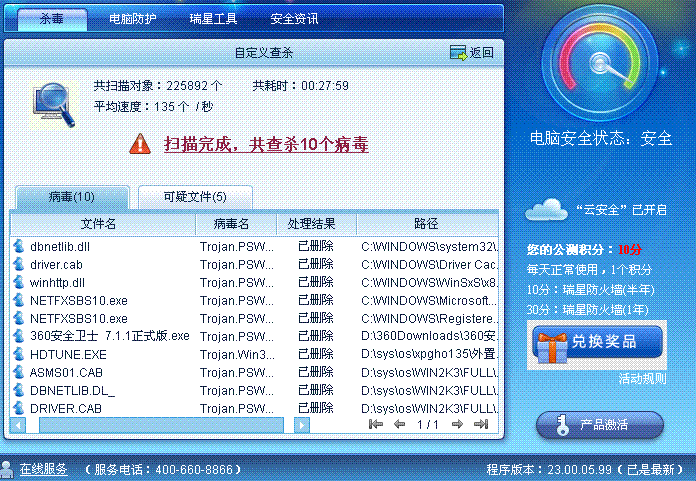Viewport: 696px width, 481px height.
Task: Switch to 可疑文件(5) tab
Action: click(x=195, y=197)
